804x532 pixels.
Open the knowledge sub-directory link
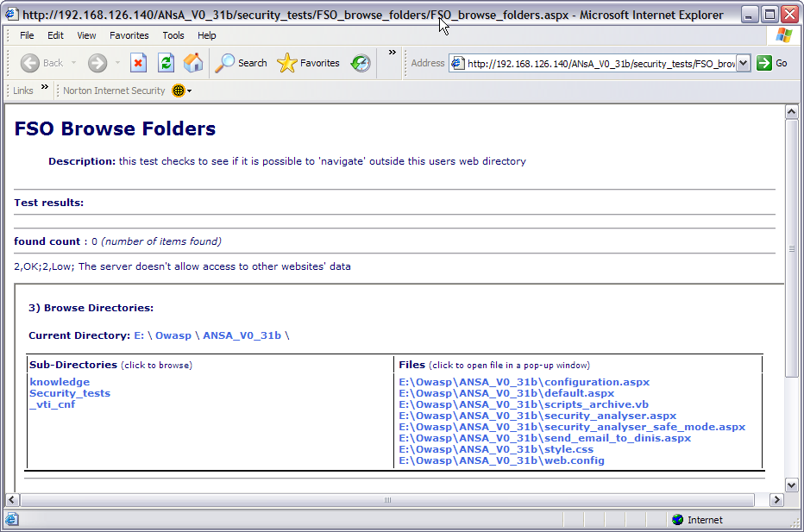[60, 382]
